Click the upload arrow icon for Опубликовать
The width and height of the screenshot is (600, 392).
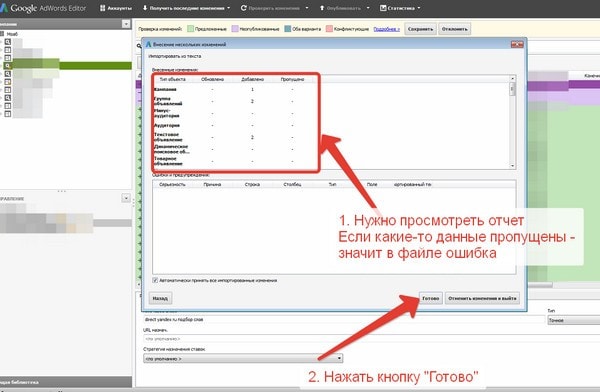click(x=322, y=8)
